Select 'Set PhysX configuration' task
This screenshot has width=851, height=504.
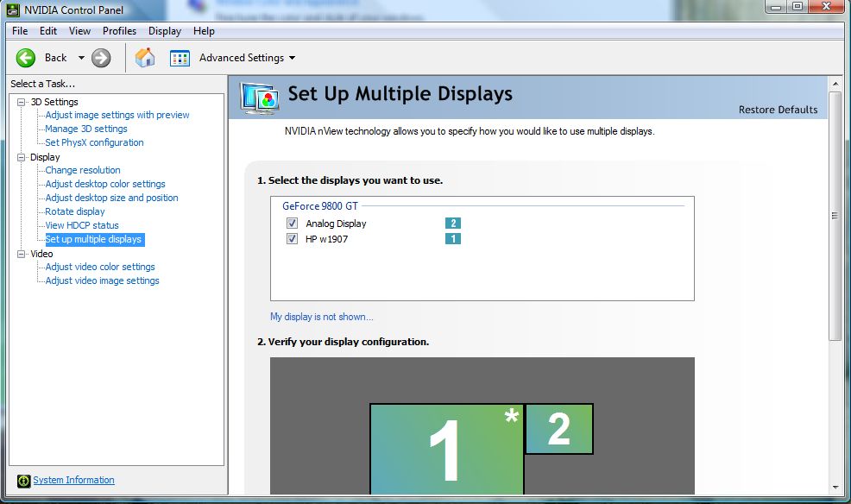tap(94, 142)
